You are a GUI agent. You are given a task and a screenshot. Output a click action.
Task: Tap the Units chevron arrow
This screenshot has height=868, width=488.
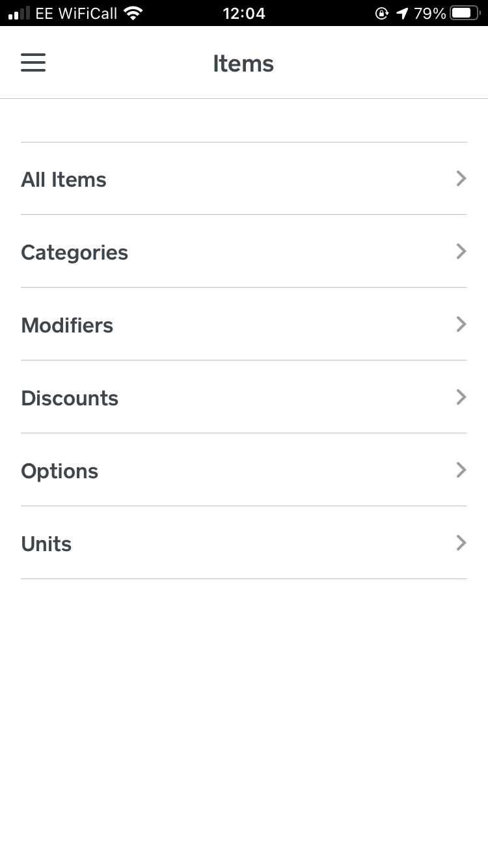point(461,543)
